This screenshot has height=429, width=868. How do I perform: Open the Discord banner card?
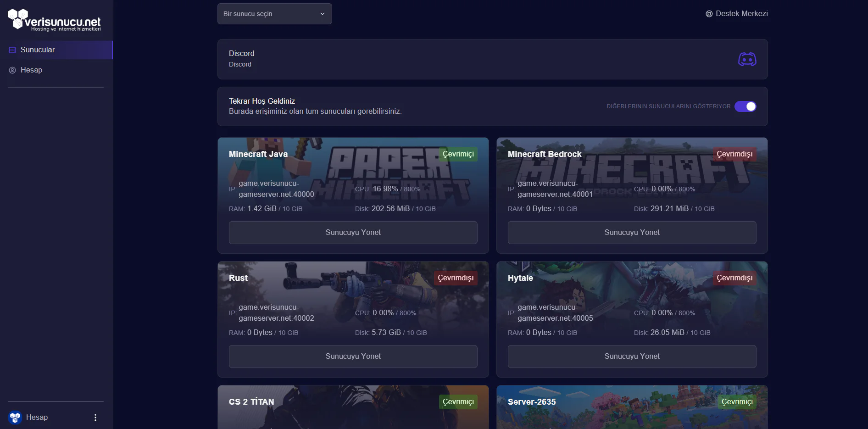(x=493, y=59)
